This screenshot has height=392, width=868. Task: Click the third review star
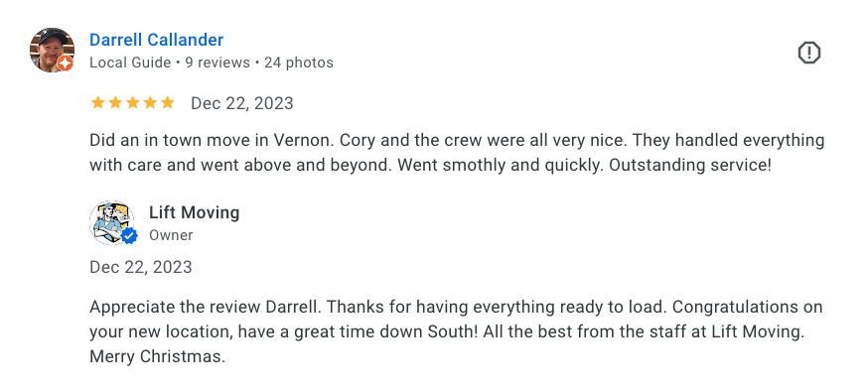pos(132,103)
